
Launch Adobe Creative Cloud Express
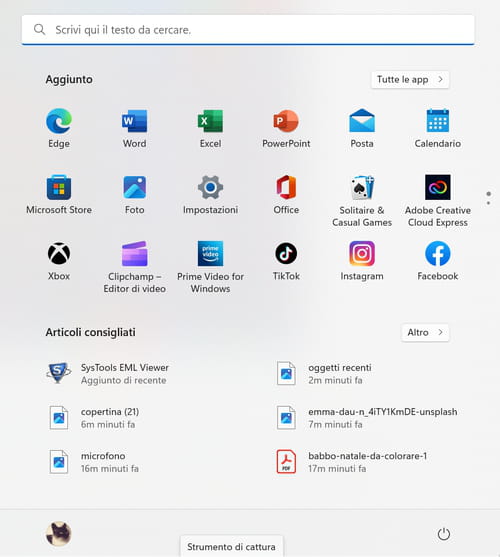pos(438,201)
